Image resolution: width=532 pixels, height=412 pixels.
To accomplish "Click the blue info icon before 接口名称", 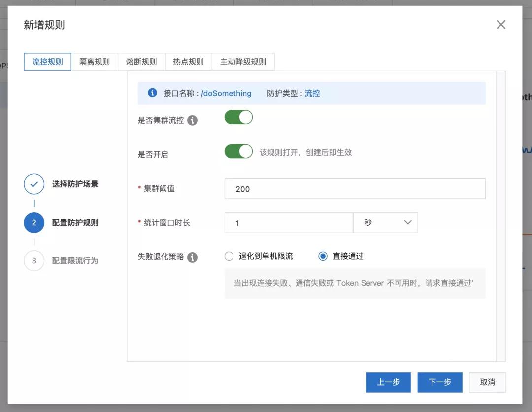I will 153,93.
